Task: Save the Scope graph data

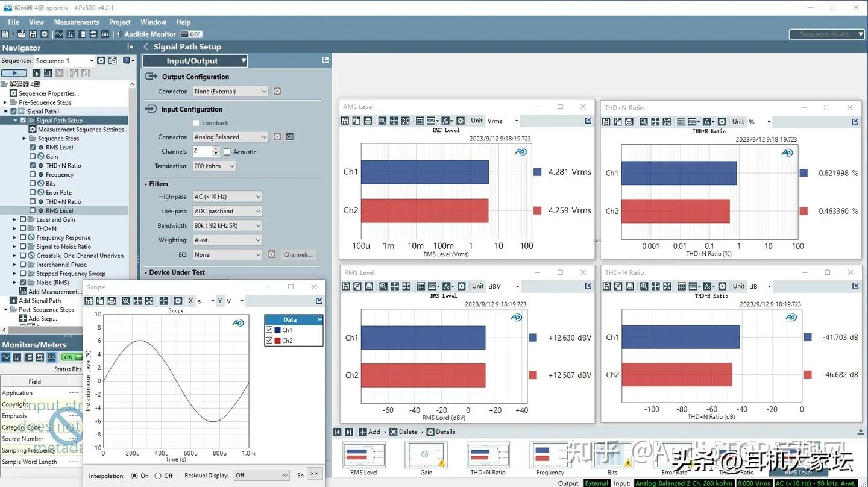Action: 89,301
